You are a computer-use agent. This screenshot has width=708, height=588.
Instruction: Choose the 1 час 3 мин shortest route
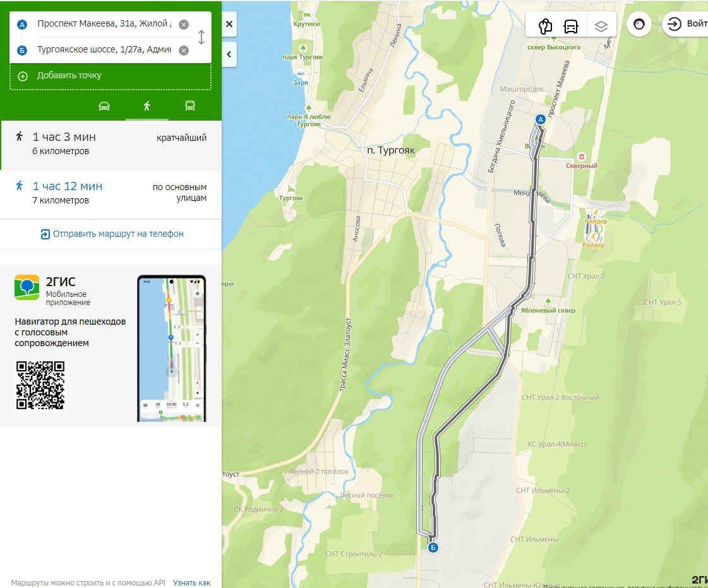pos(111,143)
